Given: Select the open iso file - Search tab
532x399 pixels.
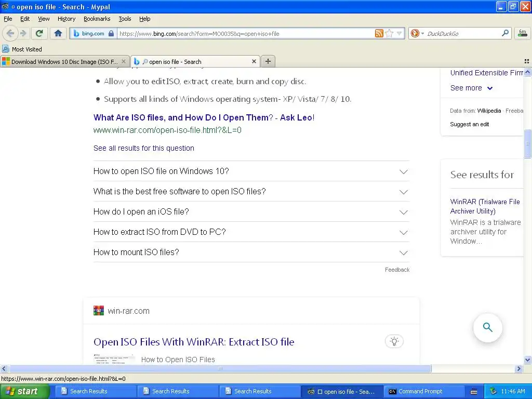Looking at the screenshot, I should pos(195,61).
